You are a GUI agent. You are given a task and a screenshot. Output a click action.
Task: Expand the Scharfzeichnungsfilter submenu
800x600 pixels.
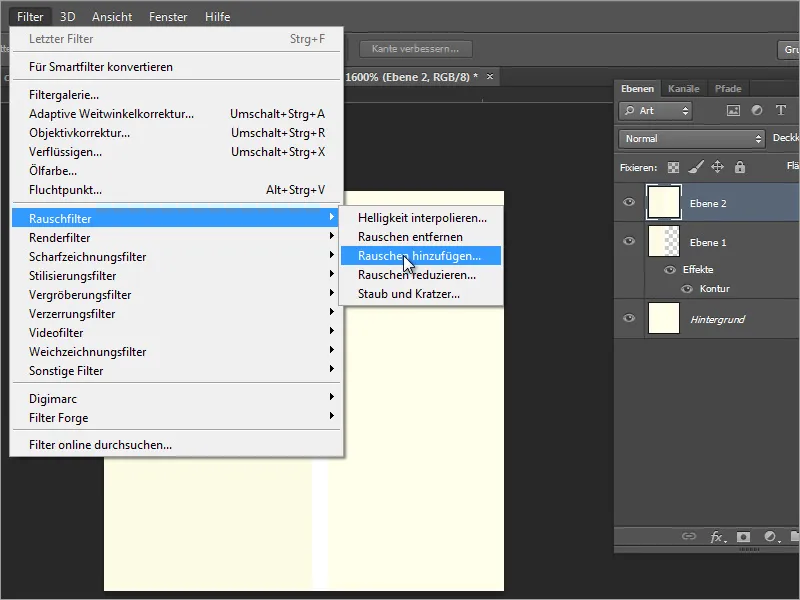tap(176, 257)
